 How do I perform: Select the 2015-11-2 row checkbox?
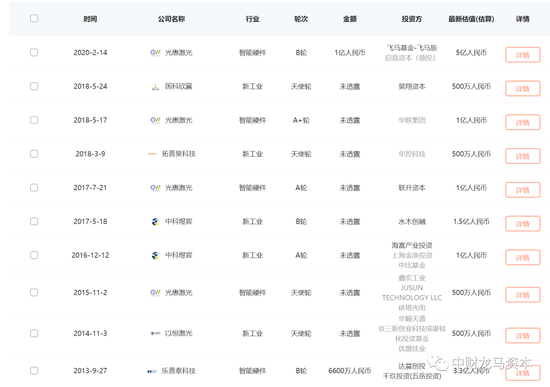(34, 293)
